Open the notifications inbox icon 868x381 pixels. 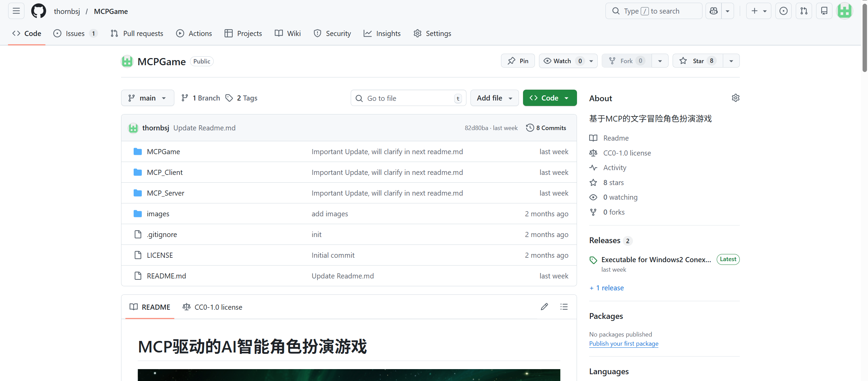[824, 11]
